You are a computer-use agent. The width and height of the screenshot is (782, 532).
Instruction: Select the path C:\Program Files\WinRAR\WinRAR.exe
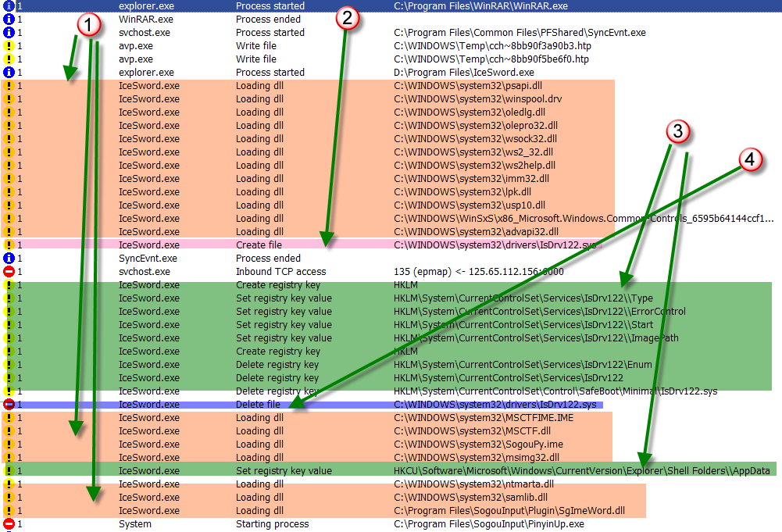[x=480, y=6]
